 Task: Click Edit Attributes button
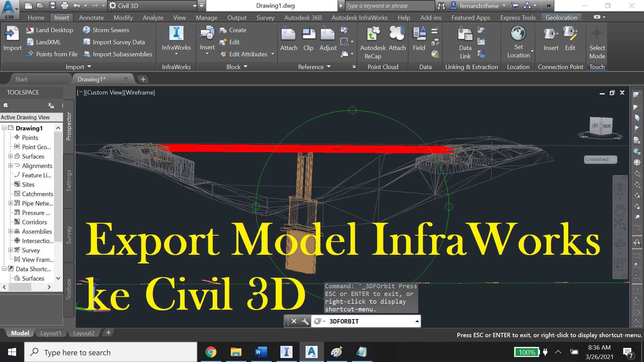click(x=244, y=54)
